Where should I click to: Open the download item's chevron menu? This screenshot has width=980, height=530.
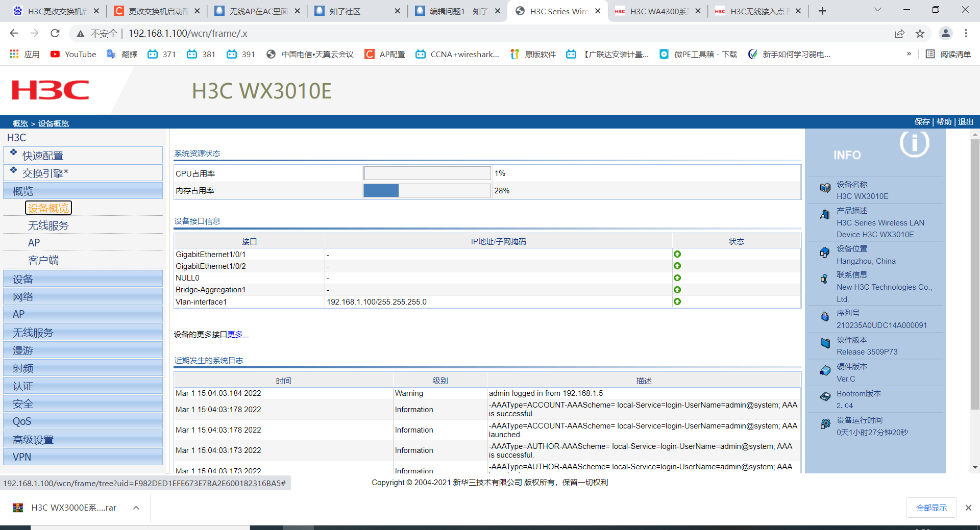136,508
